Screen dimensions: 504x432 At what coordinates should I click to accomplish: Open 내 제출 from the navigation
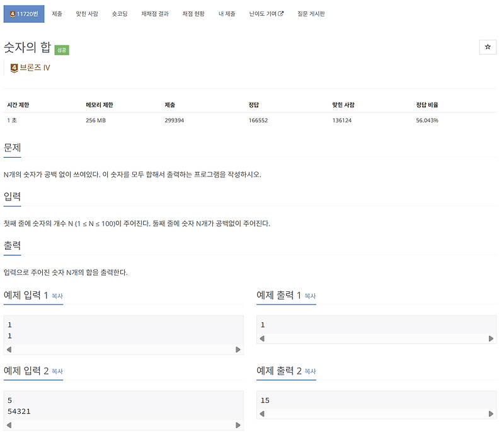click(226, 13)
